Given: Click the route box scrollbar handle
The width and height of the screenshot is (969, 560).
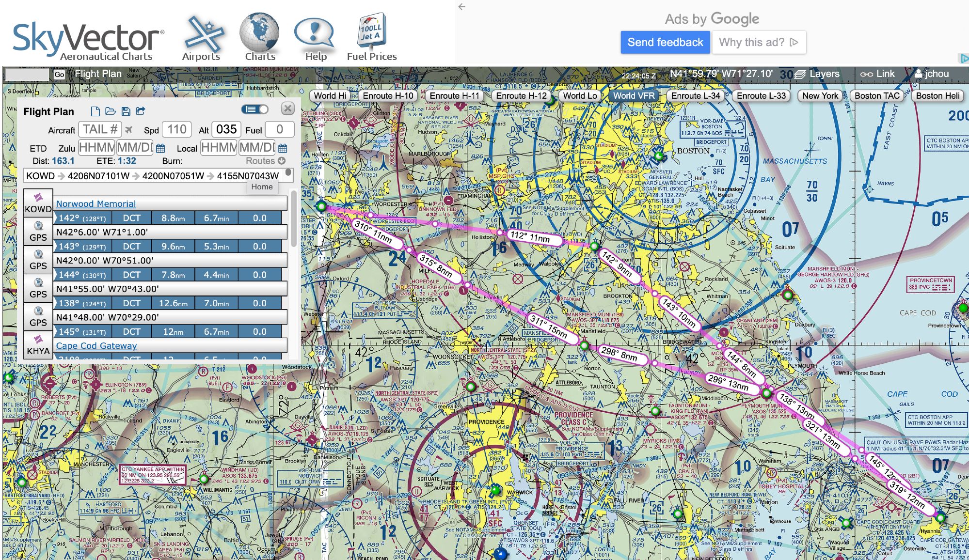Looking at the screenshot, I should tap(289, 172).
